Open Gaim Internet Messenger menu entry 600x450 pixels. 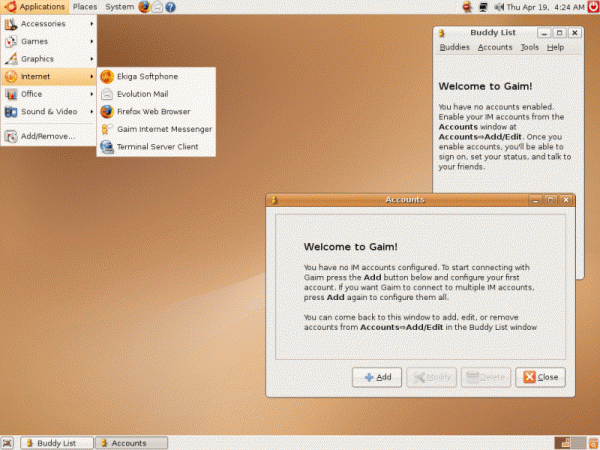[163, 129]
